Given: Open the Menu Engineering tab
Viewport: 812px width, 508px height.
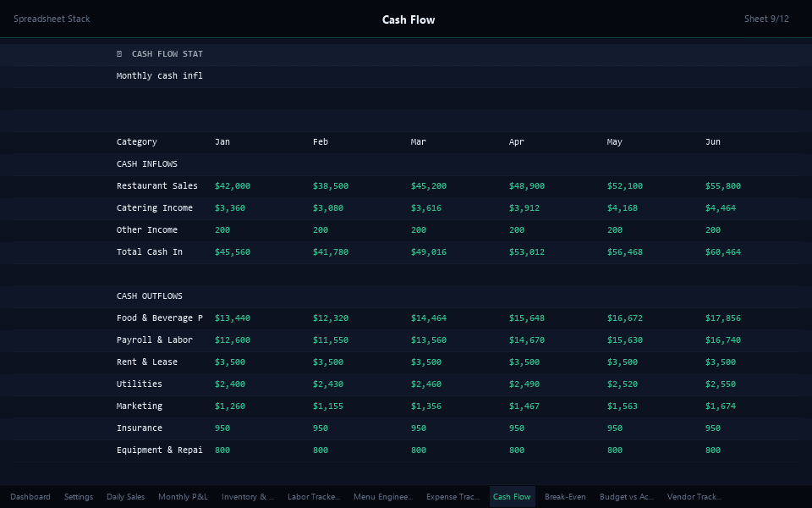Looking at the screenshot, I should tap(383, 497).
